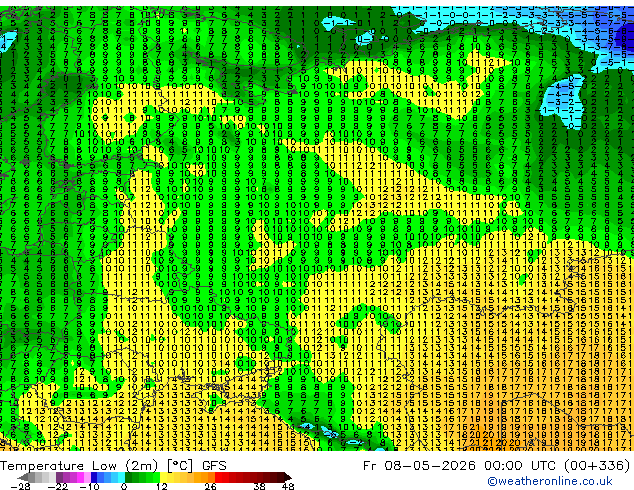This screenshot has width=634, height=490.
Task: Click the 38 legend label
Action: [x=259, y=486]
